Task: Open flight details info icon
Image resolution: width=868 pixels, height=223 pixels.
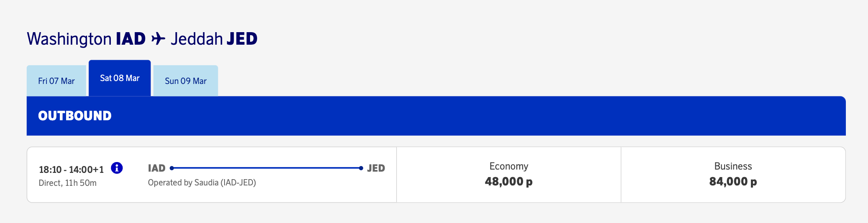Action: click(x=117, y=168)
